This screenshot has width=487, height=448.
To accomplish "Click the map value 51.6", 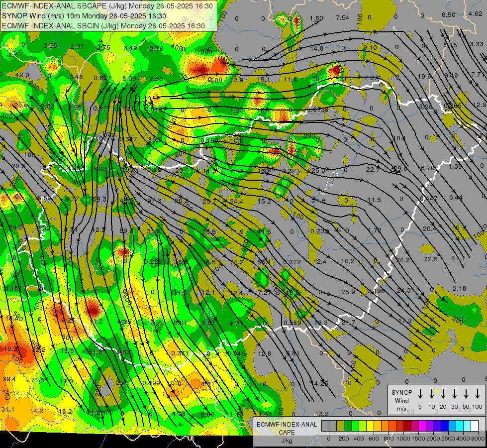I will 96,351.
